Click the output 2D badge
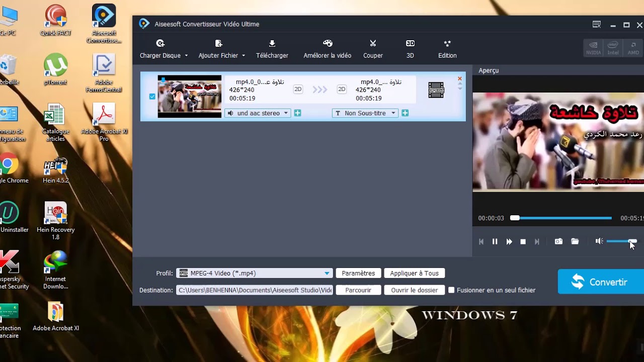644x362 pixels. pos(342,89)
